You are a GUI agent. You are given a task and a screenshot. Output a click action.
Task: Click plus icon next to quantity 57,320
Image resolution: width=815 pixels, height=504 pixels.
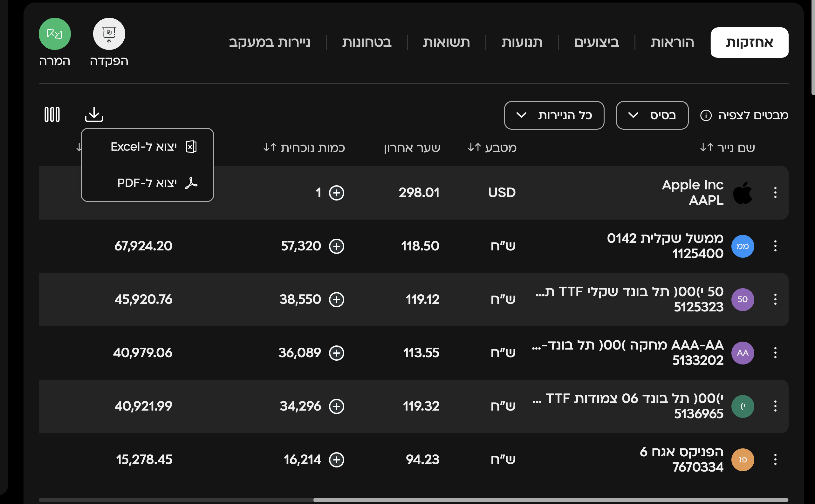337,246
